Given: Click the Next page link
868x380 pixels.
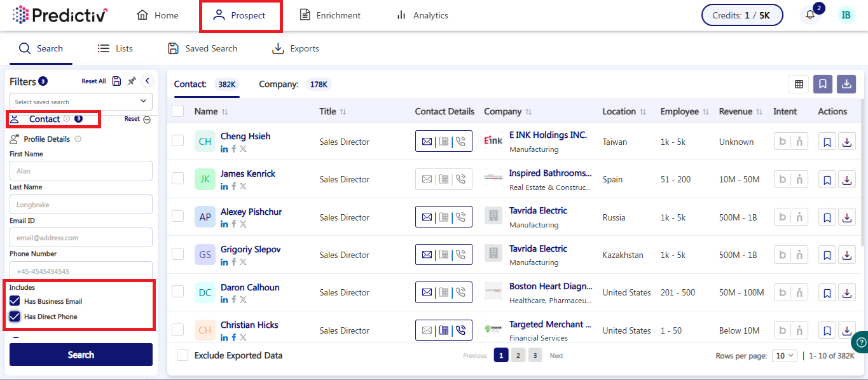Looking at the screenshot, I should [x=556, y=356].
